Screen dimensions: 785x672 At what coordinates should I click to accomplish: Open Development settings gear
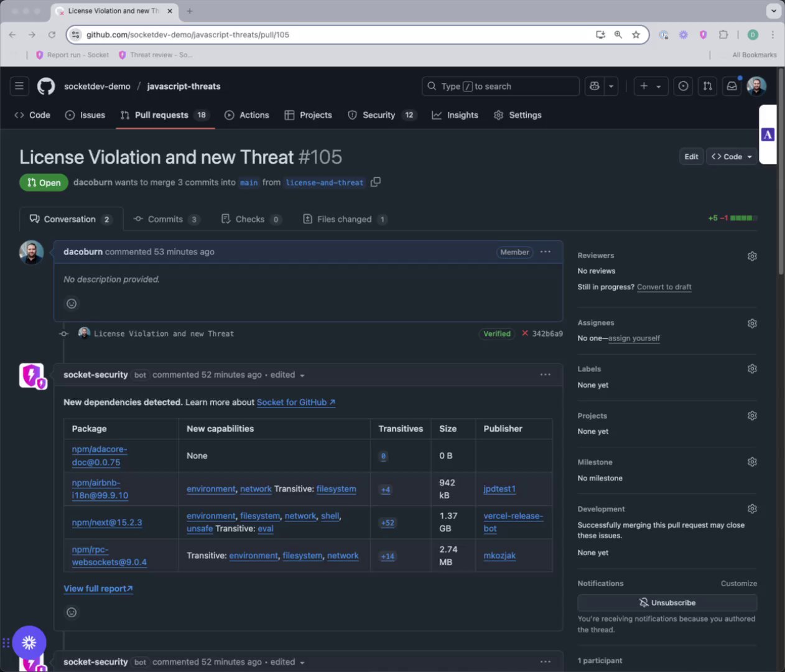[752, 509]
